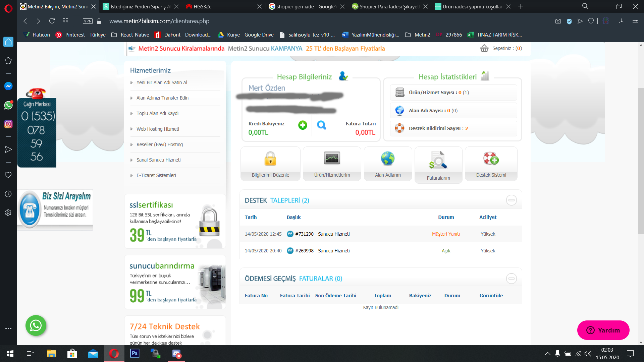Viewport: 644px width, 362px height.
Task: Click the green WhatsApp chat bubble
Action: pos(36,325)
